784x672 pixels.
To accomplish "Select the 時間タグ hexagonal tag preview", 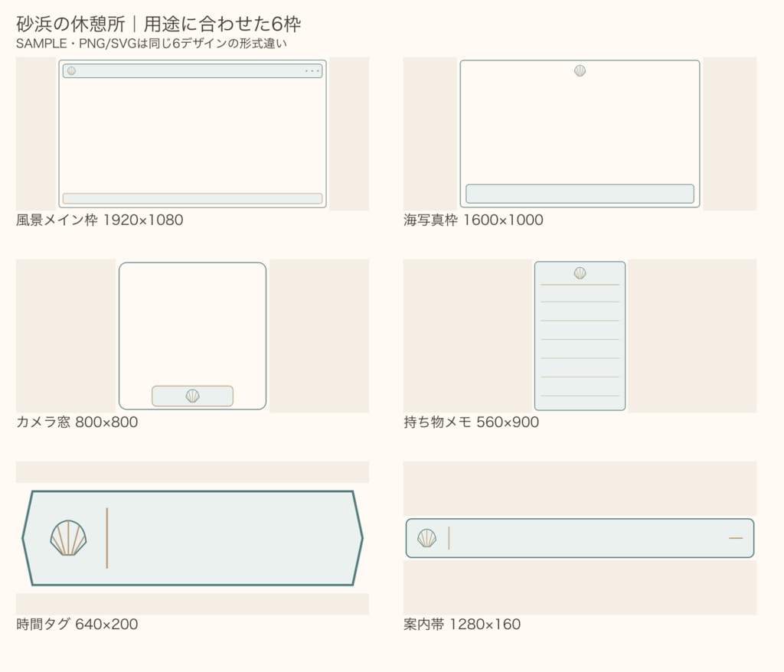I will pyautogui.click(x=192, y=538).
